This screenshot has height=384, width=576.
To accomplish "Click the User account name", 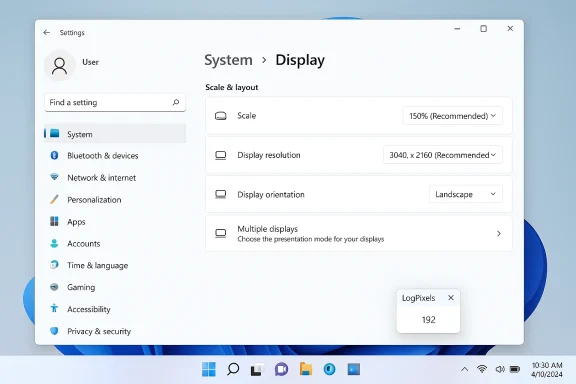I will tap(90, 62).
